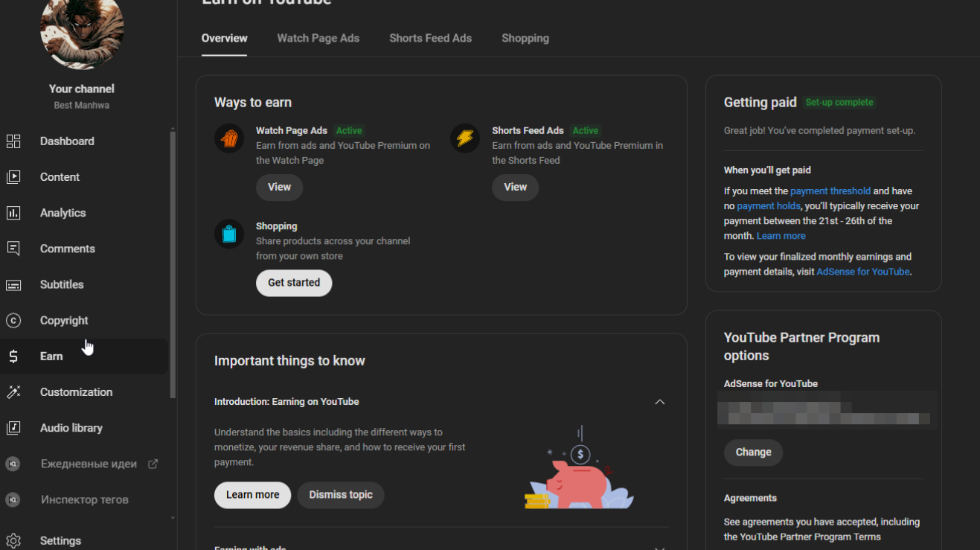Click the Subtitles caption icon
980x550 pixels.
tap(13, 284)
